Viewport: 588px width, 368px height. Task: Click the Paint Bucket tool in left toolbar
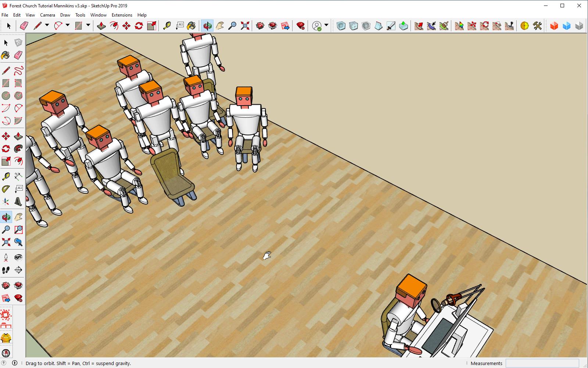click(x=6, y=55)
